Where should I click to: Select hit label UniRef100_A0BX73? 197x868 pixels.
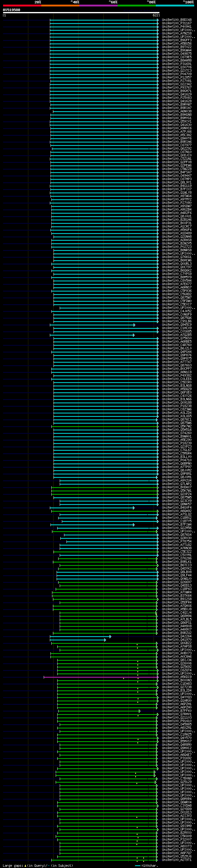pos(177,653)
